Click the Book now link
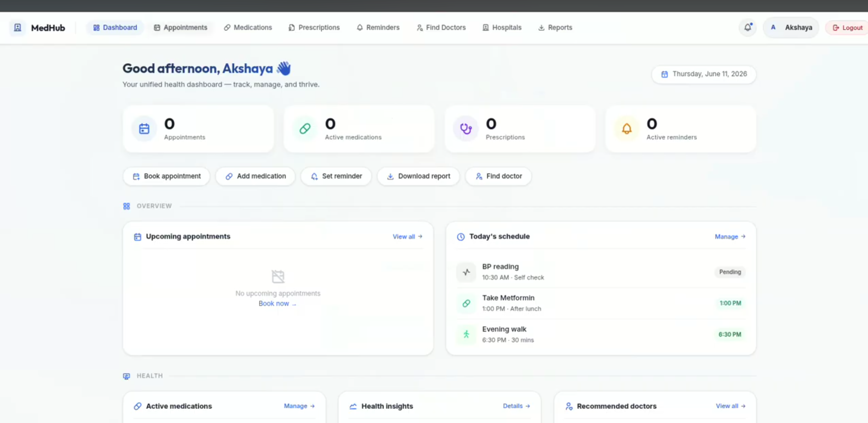Screen dimensions: 868x423 pos(277,304)
